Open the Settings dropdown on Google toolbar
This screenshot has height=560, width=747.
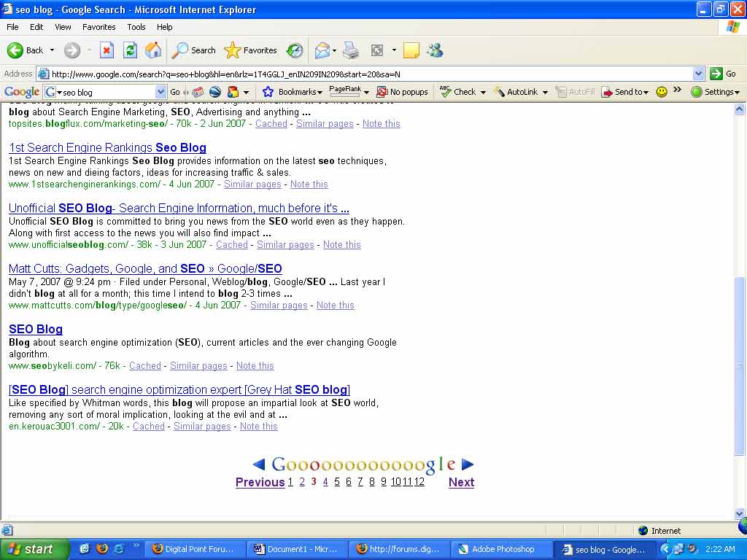coord(715,92)
